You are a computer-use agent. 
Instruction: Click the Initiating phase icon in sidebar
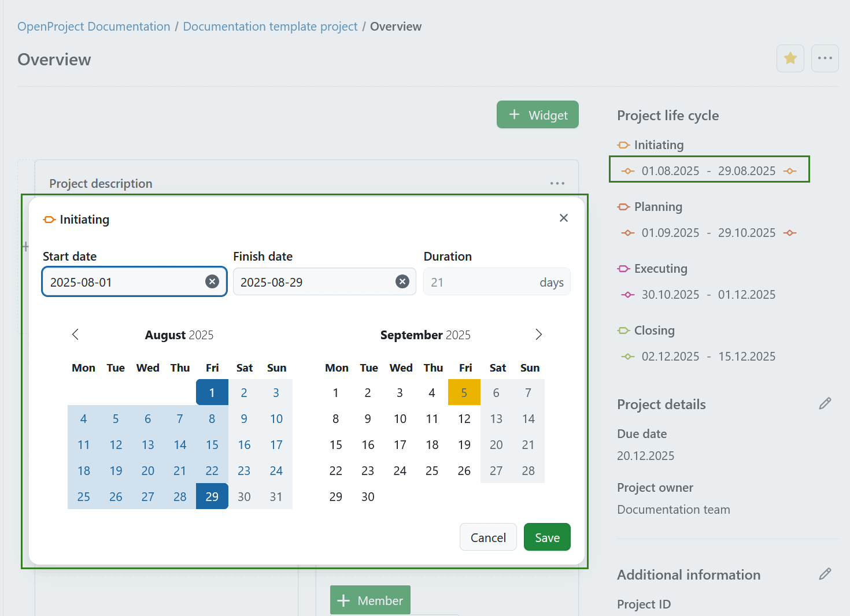pos(623,145)
